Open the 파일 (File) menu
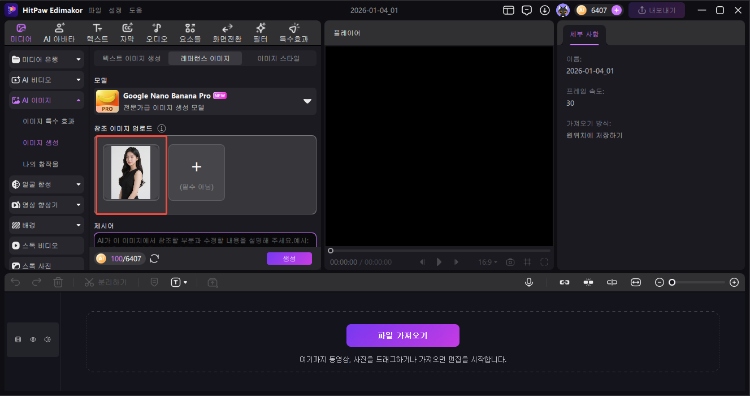The image size is (750, 396). click(x=95, y=10)
